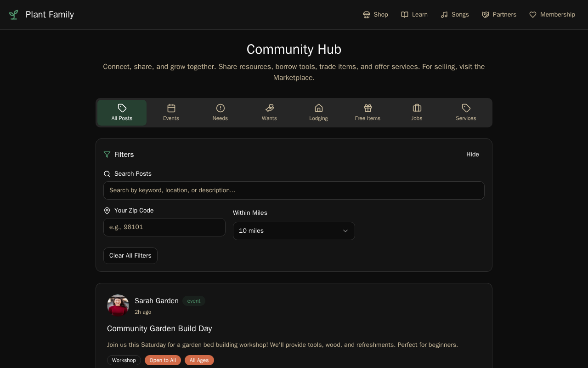Expand the Within Miles dropdown
588x368 pixels.
294,231
